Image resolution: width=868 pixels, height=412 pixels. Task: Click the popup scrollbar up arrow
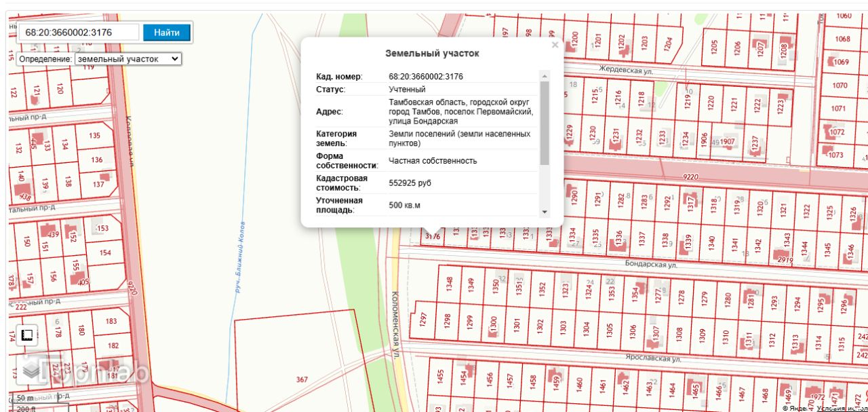pyautogui.click(x=544, y=75)
